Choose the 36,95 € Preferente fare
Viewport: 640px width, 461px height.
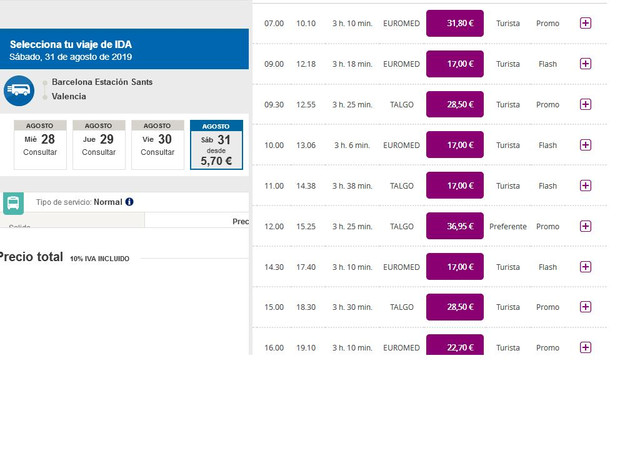coord(455,226)
